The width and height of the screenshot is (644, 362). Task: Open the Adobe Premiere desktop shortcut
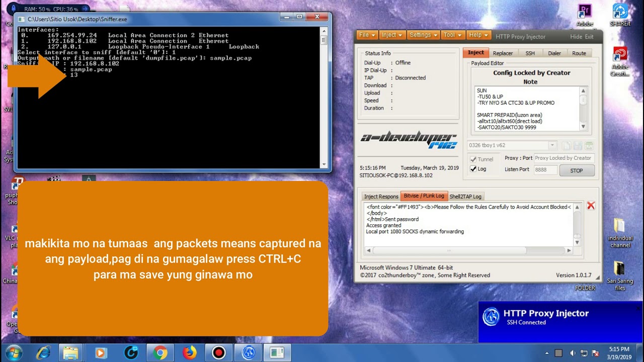pyautogui.click(x=585, y=16)
